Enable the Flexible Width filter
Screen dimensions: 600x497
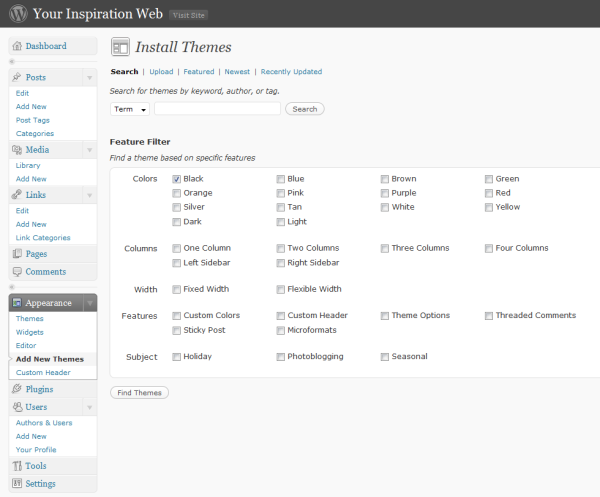click(x=280, y=289)
